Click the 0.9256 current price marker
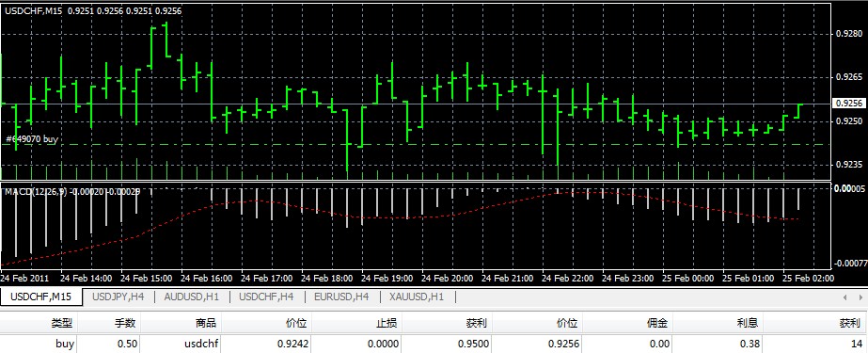This screenshot has width=868, height=353. (848, 103)
